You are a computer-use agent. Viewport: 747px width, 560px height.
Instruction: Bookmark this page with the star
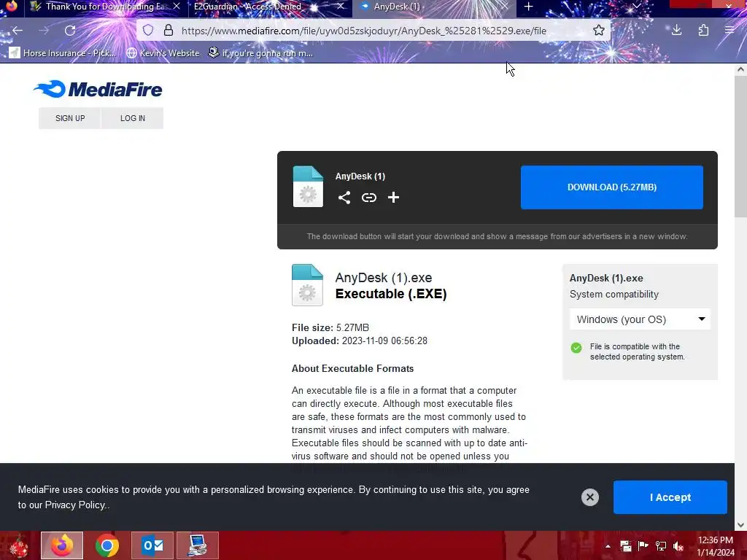coord(599,31)
